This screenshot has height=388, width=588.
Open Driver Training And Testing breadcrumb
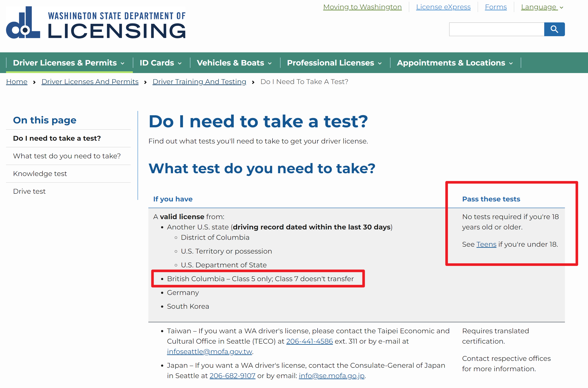click(199, 82)
